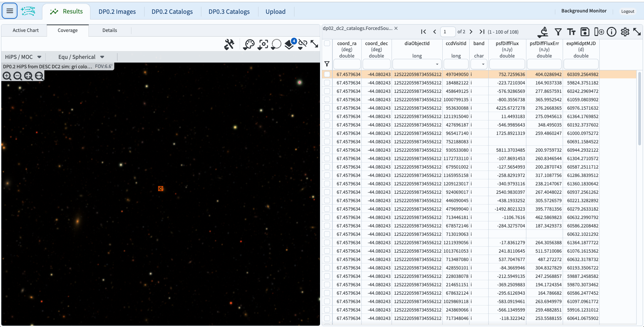The image size is (644, 327).
Task: Open the color stretch palette tool
Action: pyautogui.click(x=249, y=44)
